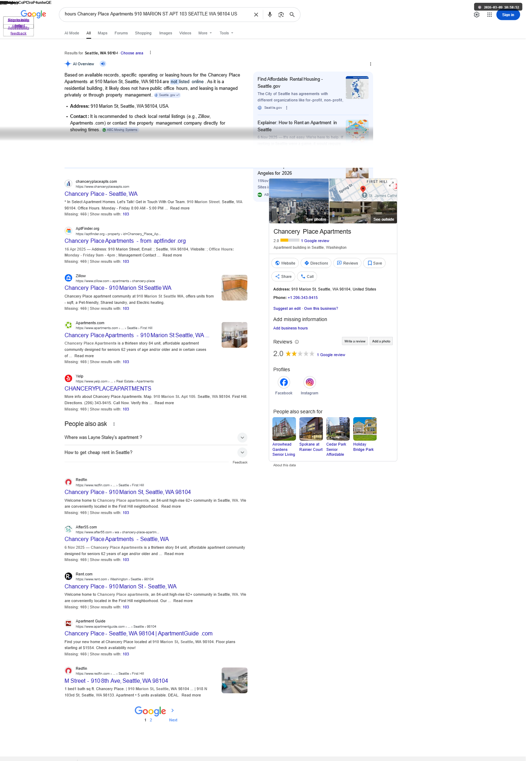Open Seattle.gov source three-dot menu
The height and width of the screenshot is (761, 532).
[287, 108]
